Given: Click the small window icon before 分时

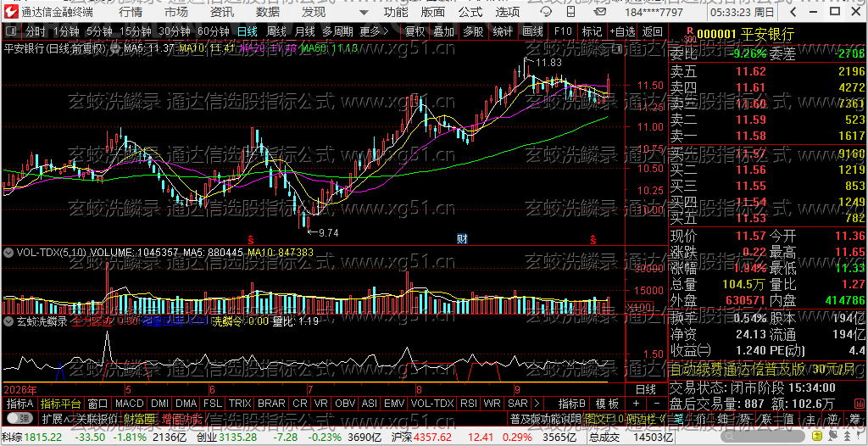Looking at the screenshot, I should (x=12, y=31).
